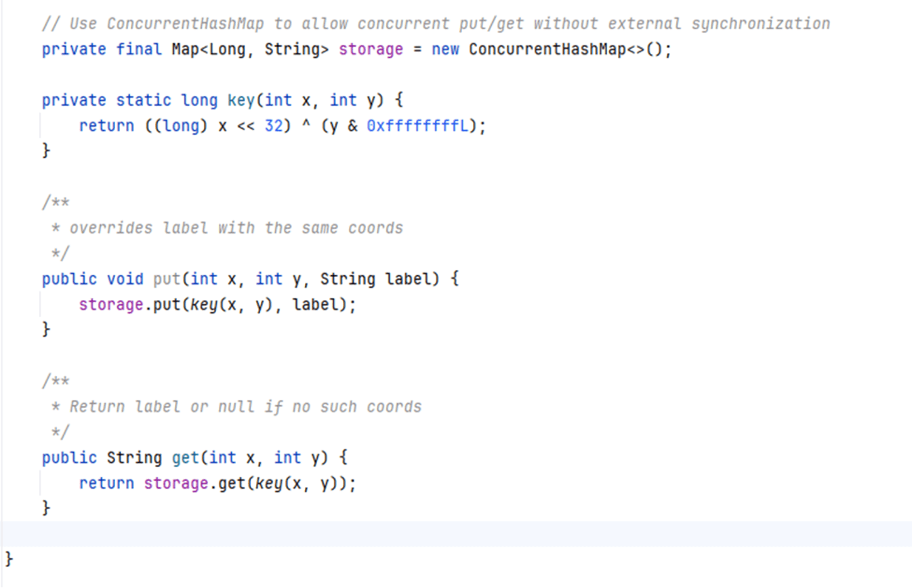Click the key method name in its signature
The width and height of the screenshot is (912, 588).
coord(241,100)
